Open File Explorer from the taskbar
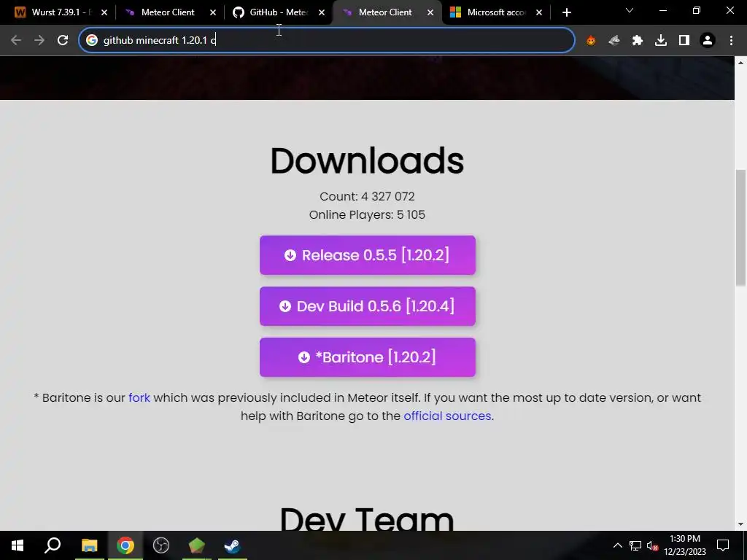 pyautogui.click(x=89, y=545)
